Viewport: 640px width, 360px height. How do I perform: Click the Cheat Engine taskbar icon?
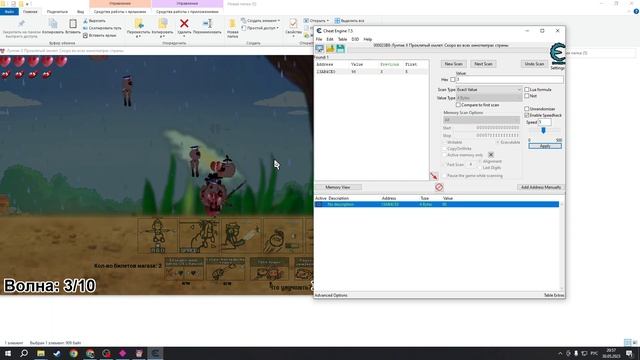tap(155, 353)
